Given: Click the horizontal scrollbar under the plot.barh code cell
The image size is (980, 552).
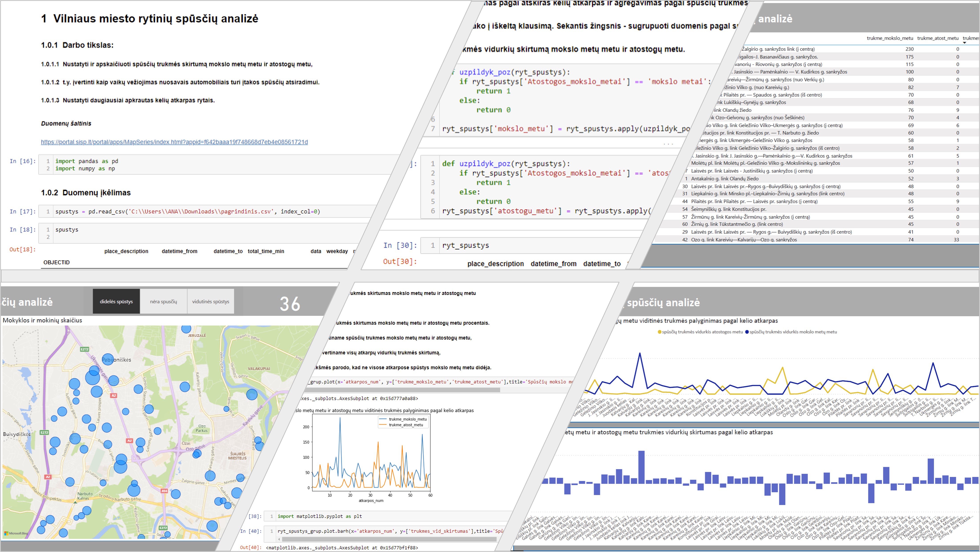Looking at the screenshot, I should click(389, 539).
